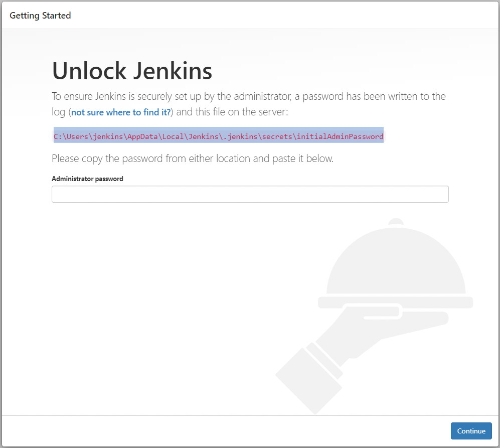This screenshot has height=448, width=500.
Task: Open the "not sure where to find it?" link
Action: point(121,112)
